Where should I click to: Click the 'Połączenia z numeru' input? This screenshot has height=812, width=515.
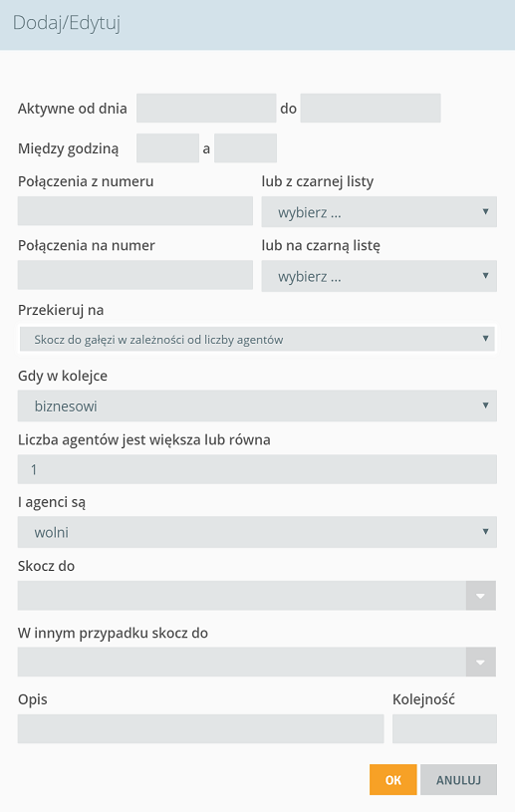click(x=135, y=211)
